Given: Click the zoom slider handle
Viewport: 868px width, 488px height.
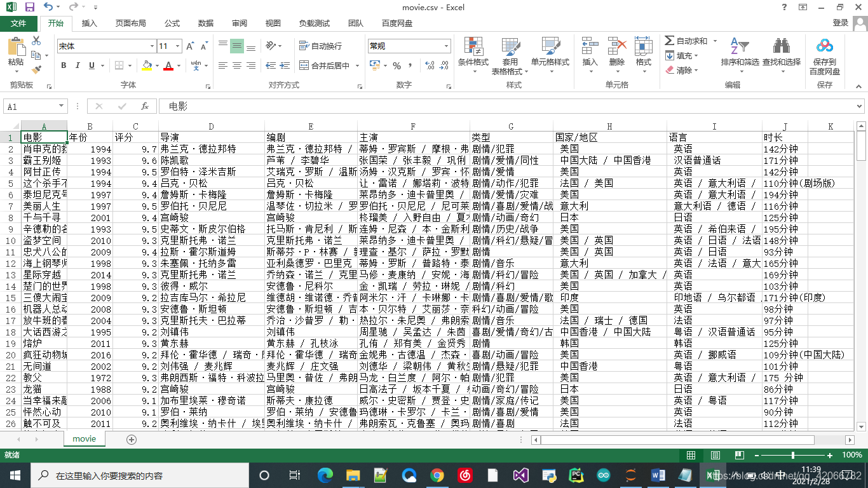Looking at the screenshot, I should tap(792, 455).
